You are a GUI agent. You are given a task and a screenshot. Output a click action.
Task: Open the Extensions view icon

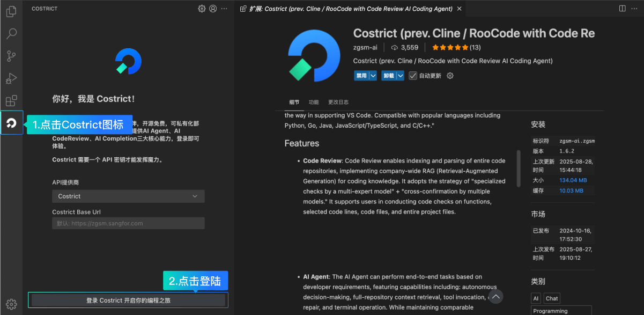point(11,101)
